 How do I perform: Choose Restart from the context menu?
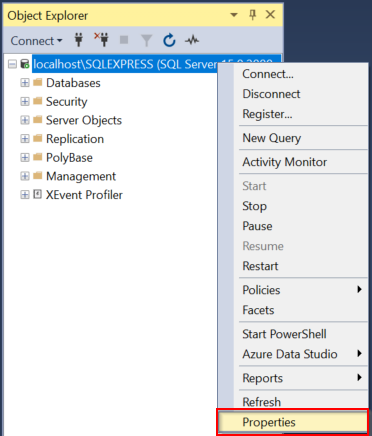pyautogui.click(x=293, y=266)
